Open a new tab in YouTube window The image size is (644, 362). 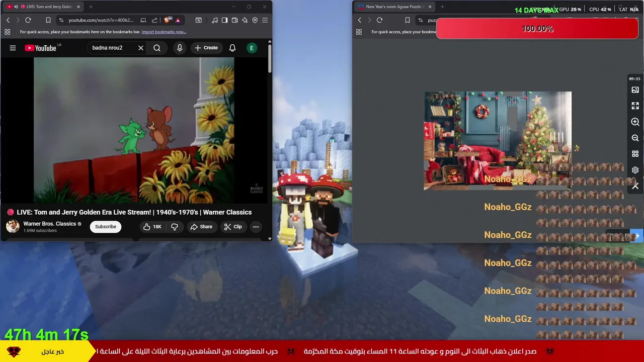pyautogui.click(x=91, y=7)
